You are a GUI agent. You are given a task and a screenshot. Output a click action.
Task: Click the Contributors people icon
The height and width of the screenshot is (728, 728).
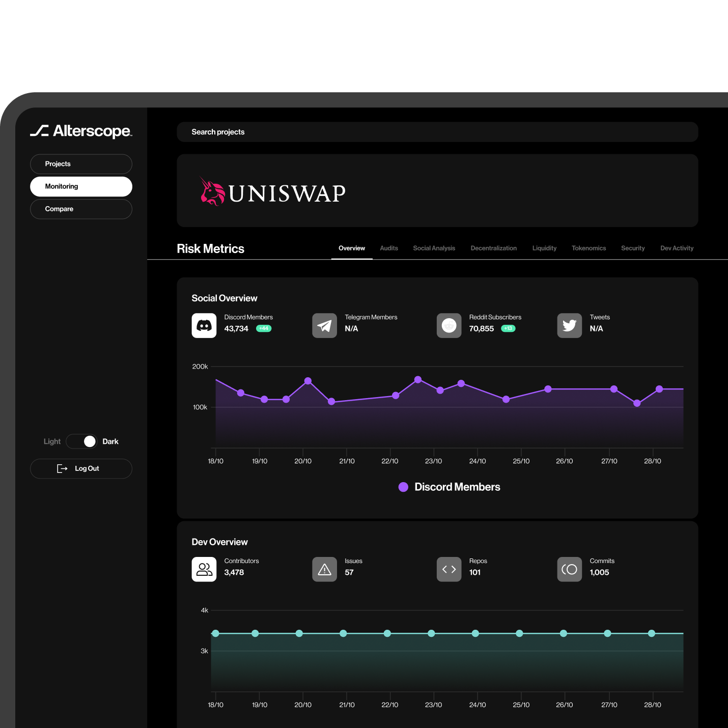204,569
